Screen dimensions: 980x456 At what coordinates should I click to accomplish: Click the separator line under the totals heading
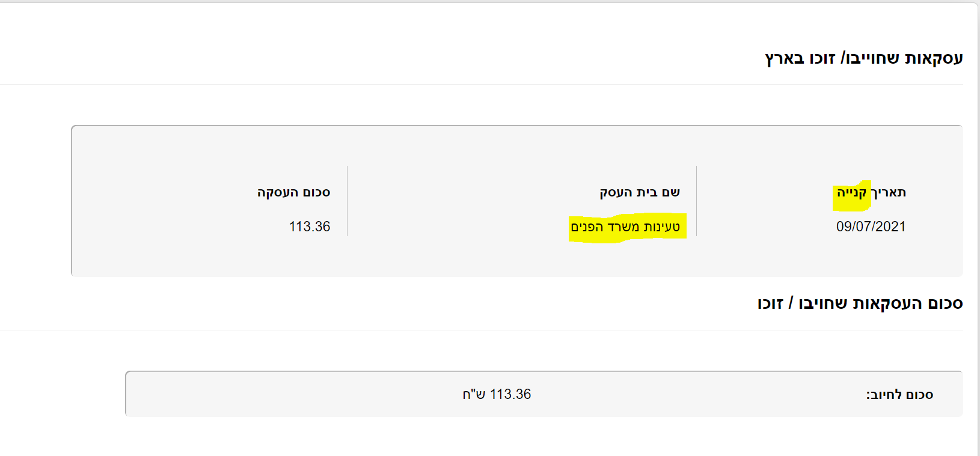click(x=481, y=330)
